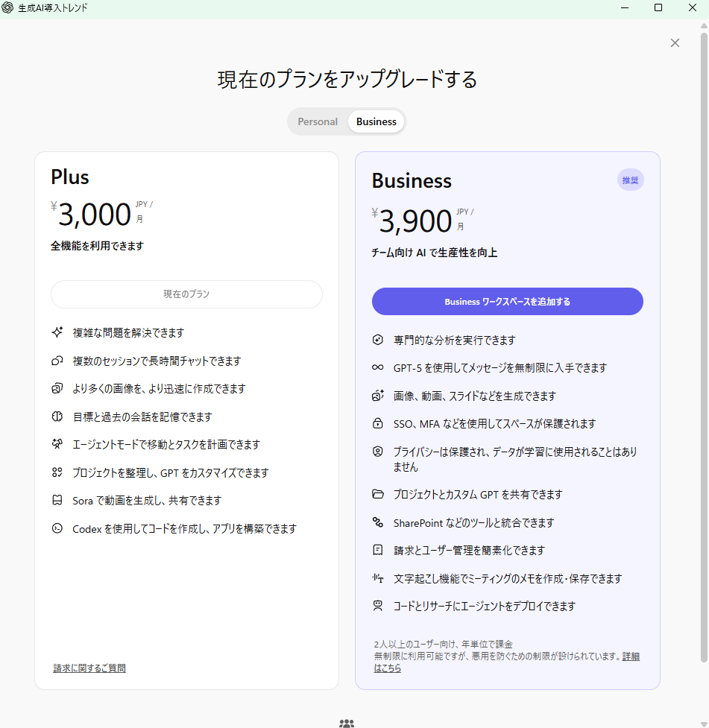709x728 pixels.
Task: Click the SharePoint integration icon
Action: (378, 522)
